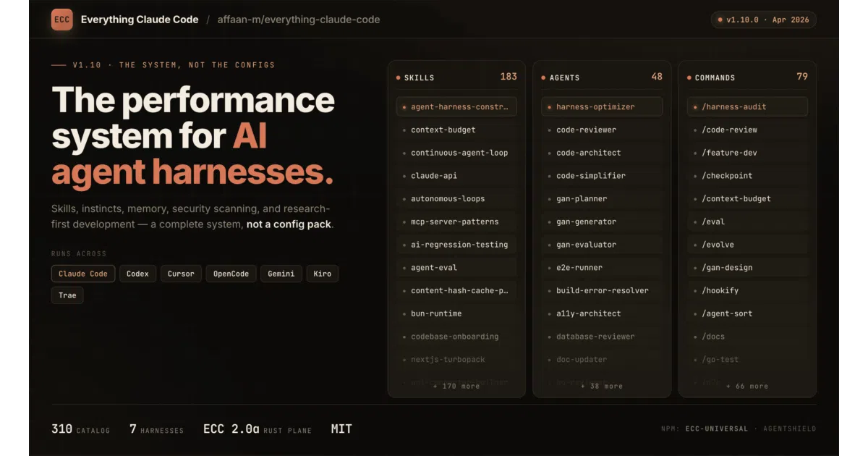Select the Claude Code harness chip
Screen dimensions: 868x456
pyautogui.click(x=83, y=274)
